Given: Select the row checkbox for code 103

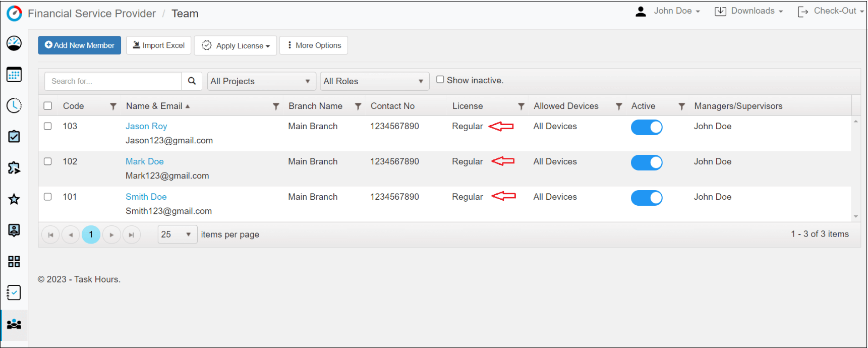Looking at the screenshot, I should (x=48, y=126).
